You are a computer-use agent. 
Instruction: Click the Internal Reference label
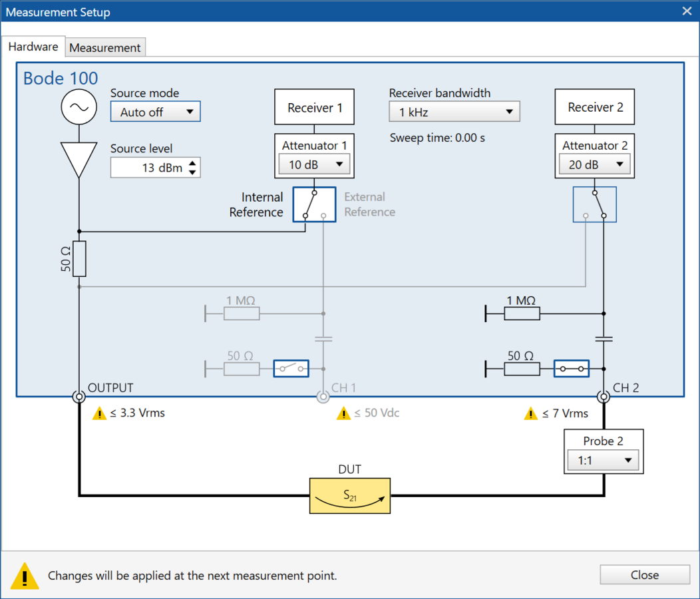pyautogui.click(x=256, y=204)
